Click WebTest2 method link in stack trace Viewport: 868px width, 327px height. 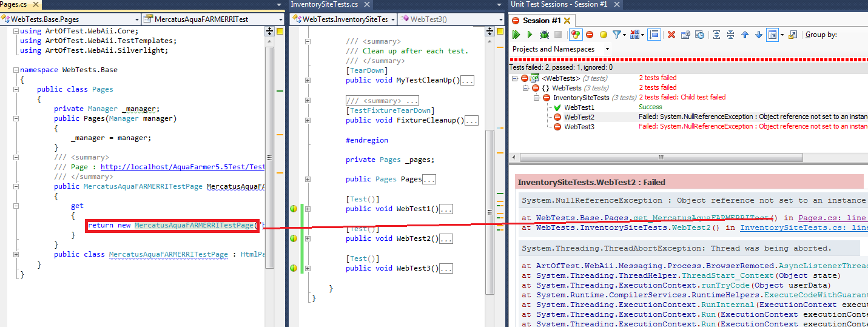point(690,228)
